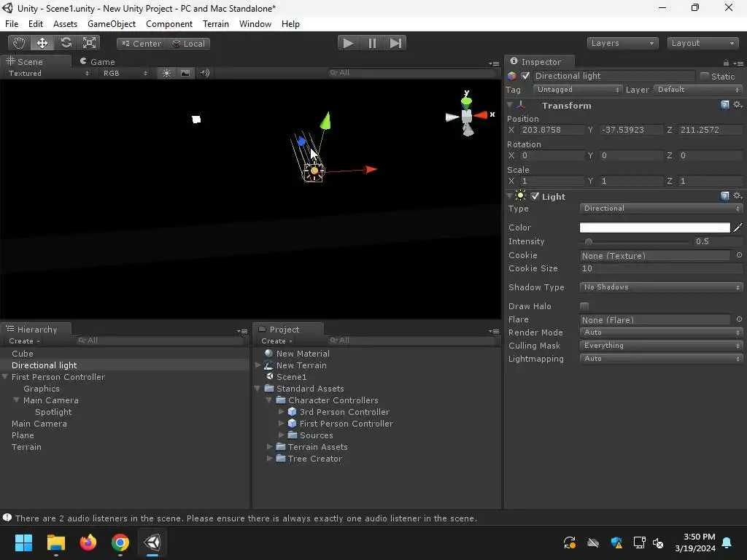
Task: Click Cookie texture object picker circle
Action: click(x=739, y=255)
